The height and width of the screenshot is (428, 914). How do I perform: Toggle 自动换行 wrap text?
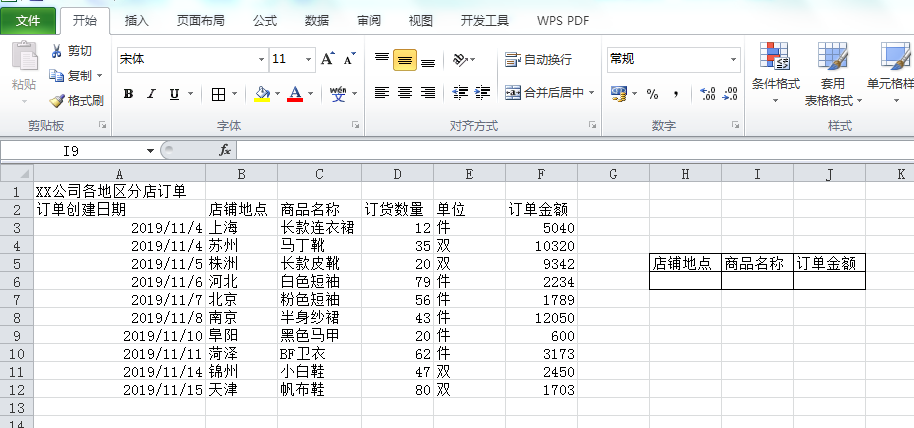coord(539,59)
